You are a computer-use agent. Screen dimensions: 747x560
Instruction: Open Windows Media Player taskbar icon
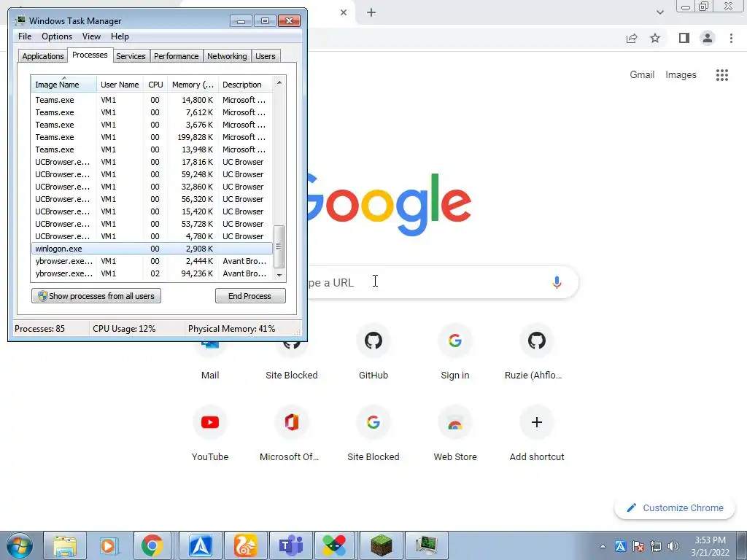[108, 545]
